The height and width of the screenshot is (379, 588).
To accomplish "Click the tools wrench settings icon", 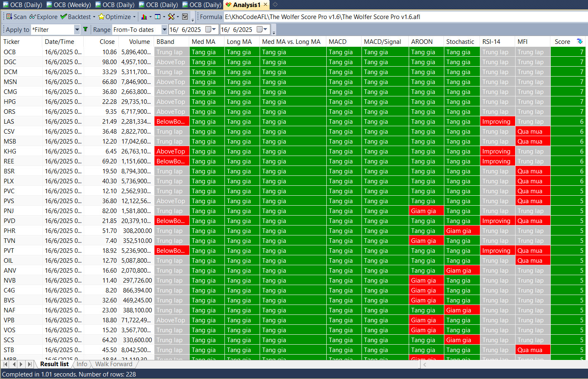I will click(x=171, y=17).
